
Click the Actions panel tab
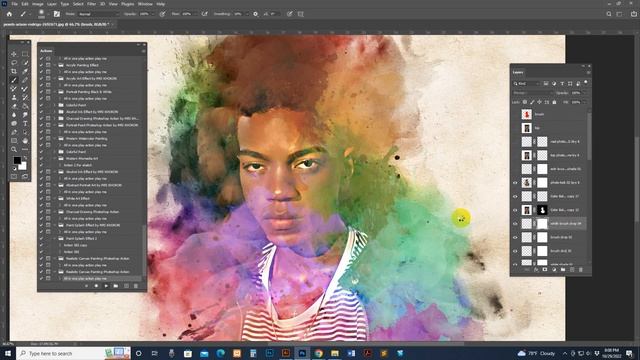pyautogui.click(x=46, y=51)
